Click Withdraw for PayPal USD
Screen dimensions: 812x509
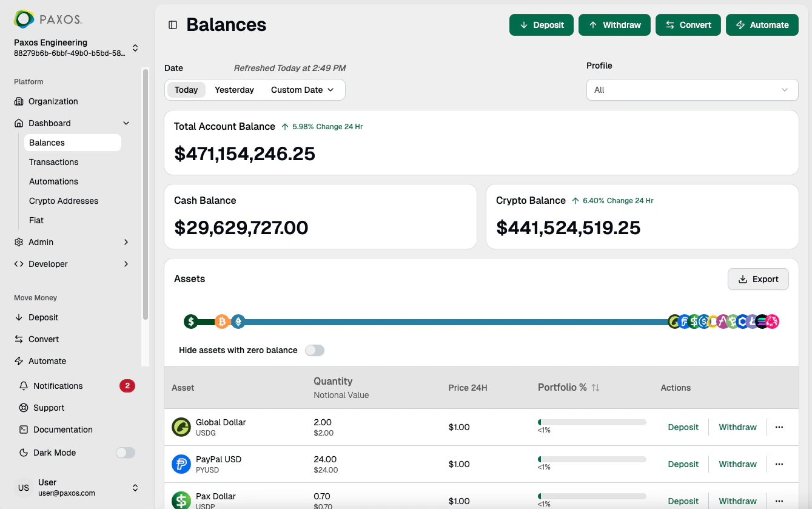tap(737, 464)
